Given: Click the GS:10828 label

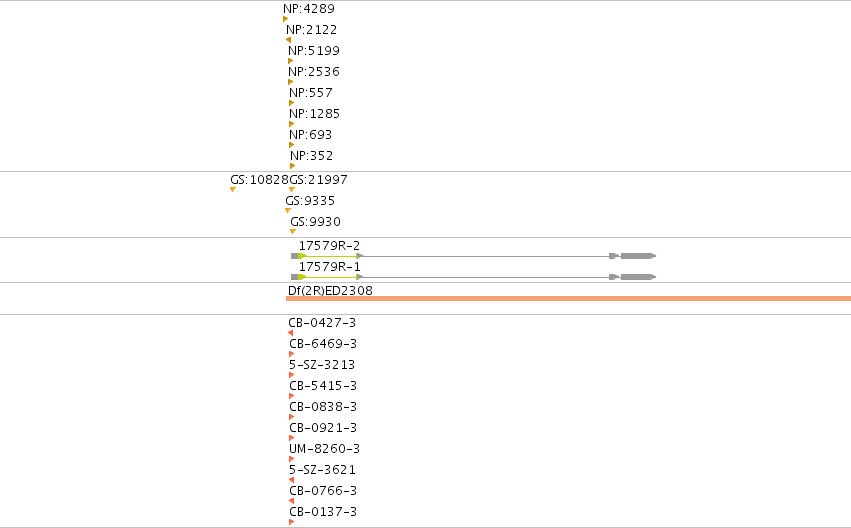Looking at the screenshot, I should click(x=259, y=180).
